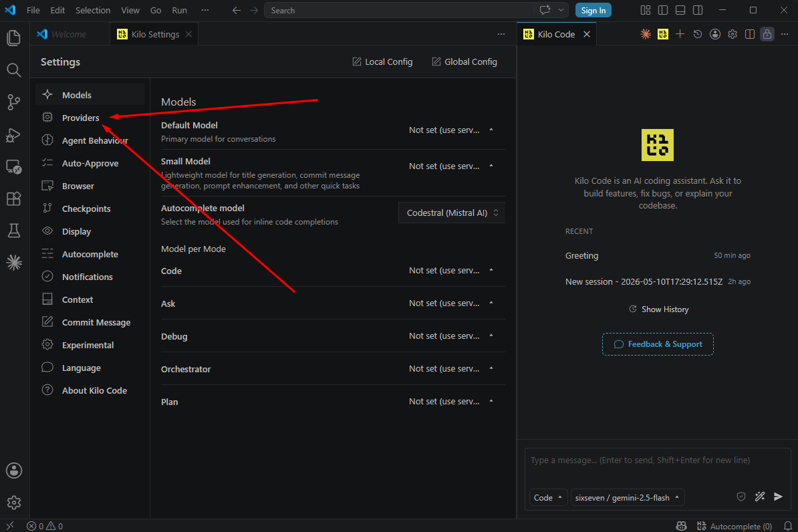Open Copilot status icon in status bar
This screenshot has width=798, height=532.
pos(681,526)
